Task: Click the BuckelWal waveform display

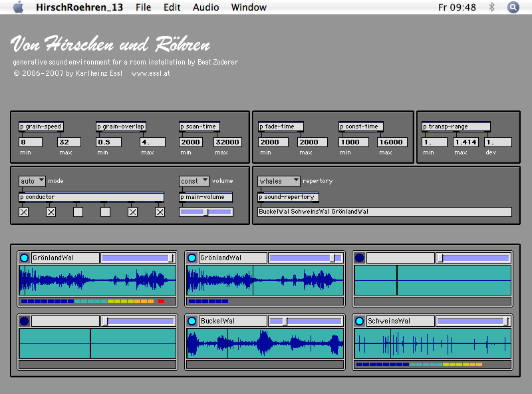Action: click(265, 343)
